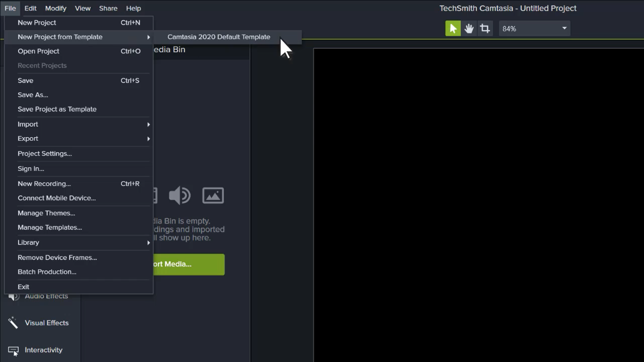Open Batch Production... entry

pyautogui.click(x=79, y=272)
